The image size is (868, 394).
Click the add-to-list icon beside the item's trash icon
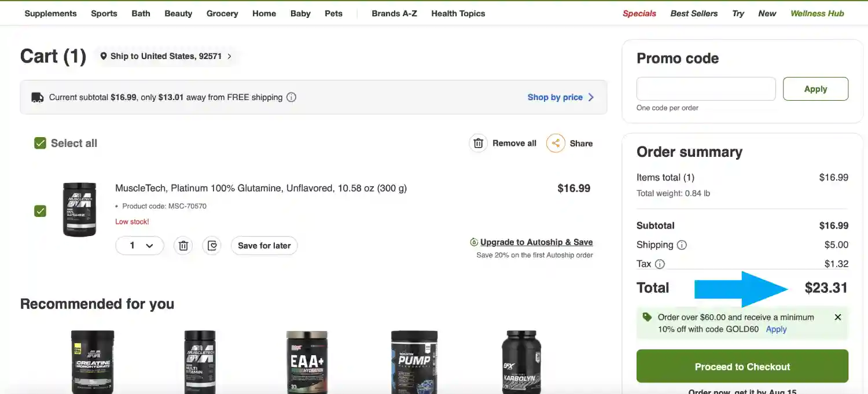coord(212,246)
